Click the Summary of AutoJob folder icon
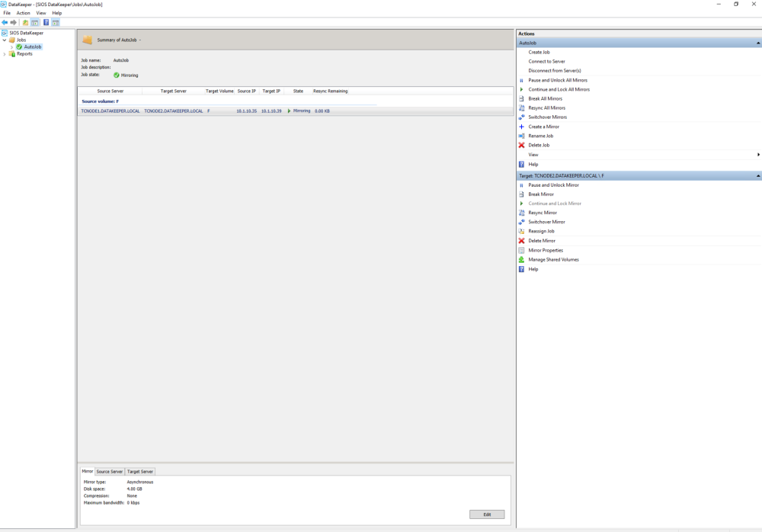Screen dimensions: 762x532 tap(88, 40)
